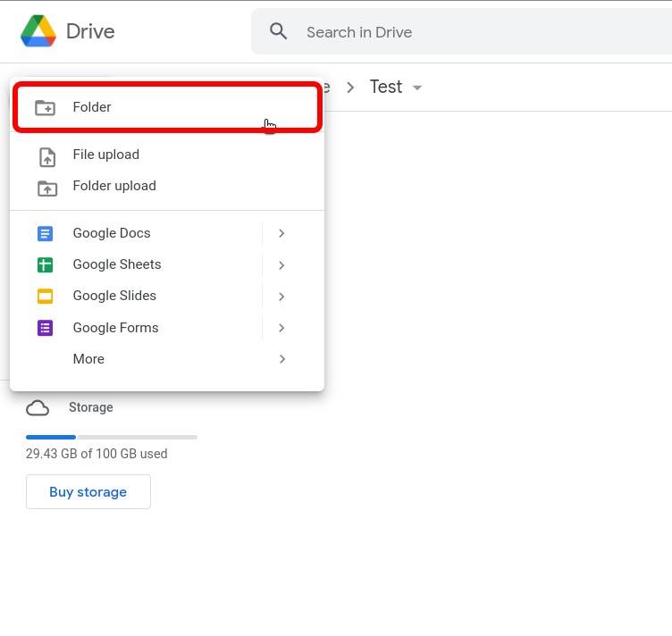Viewport: 672px width, 636px height.
Task: Open the Test folder dropdown arrow
Action: coord(417,88)
